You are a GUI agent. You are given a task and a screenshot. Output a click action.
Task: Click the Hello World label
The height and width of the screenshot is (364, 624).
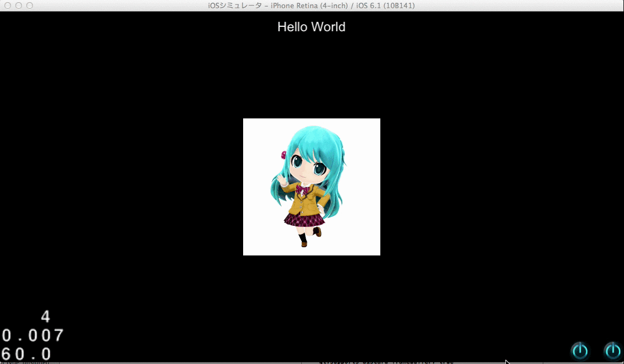click(x=311, y=27)
